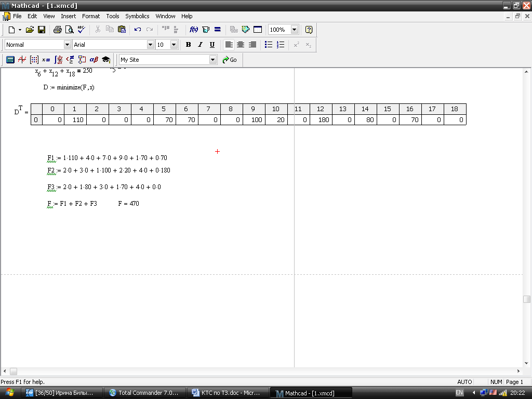Open a file with Open folder icon

30,30
